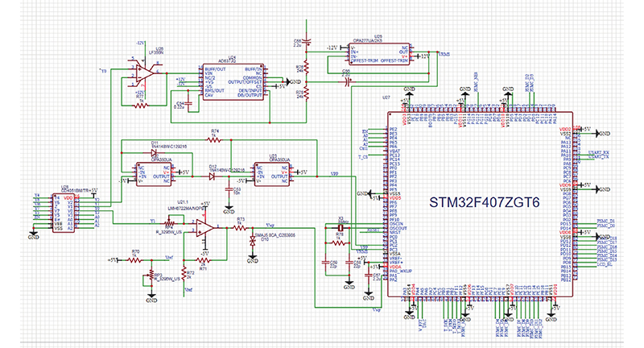Select resistor R73 1k symbol
Viewport: 644px width, 348px height.
pos(240,228)
